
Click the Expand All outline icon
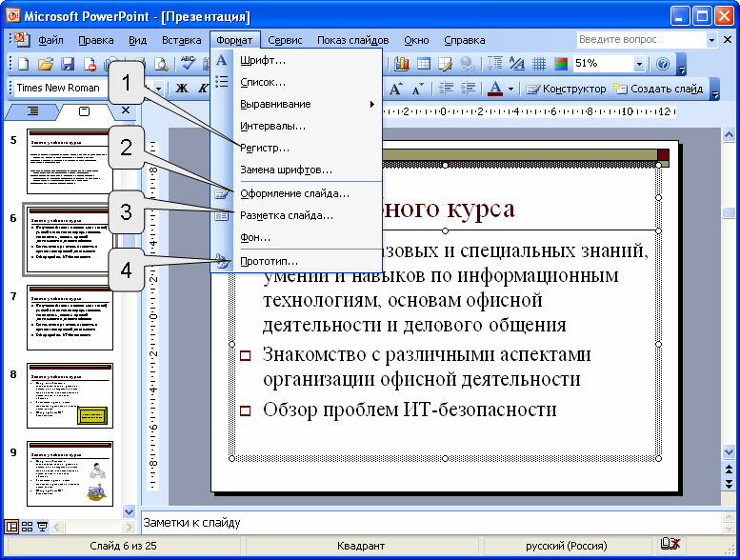495,63
